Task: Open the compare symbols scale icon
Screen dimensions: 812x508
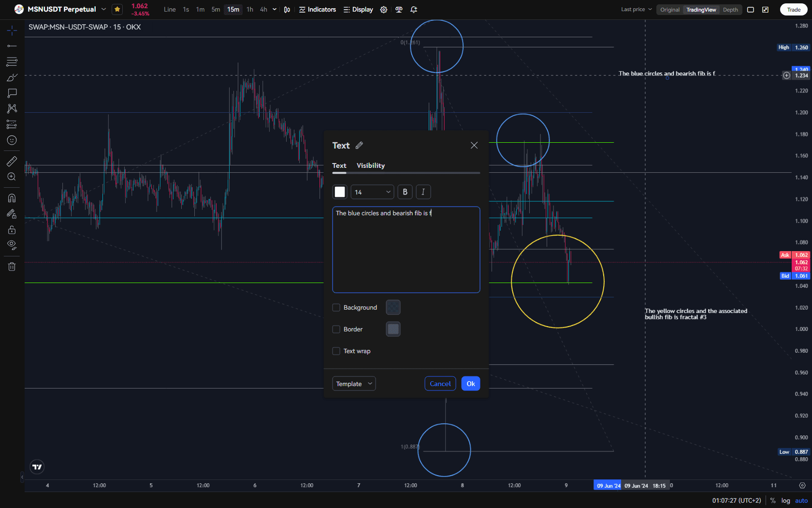Action: click(x=399, y=10)
